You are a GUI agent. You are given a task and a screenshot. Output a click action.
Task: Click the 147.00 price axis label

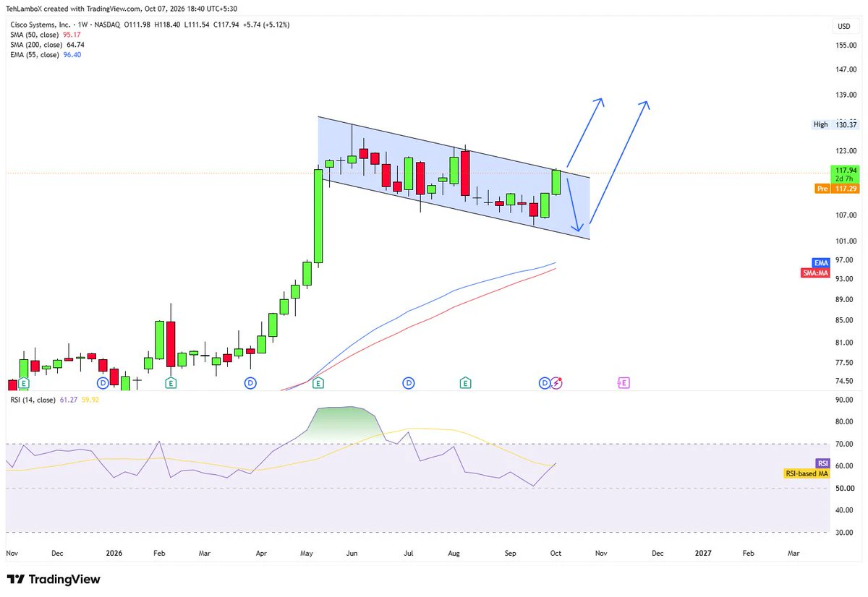click(846, 69)
